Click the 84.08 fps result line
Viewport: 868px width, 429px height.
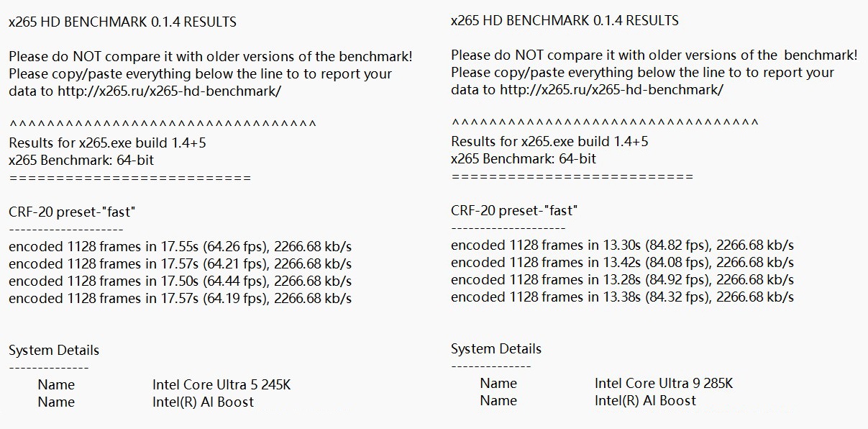pyautogui.click(x=623, y=262)
